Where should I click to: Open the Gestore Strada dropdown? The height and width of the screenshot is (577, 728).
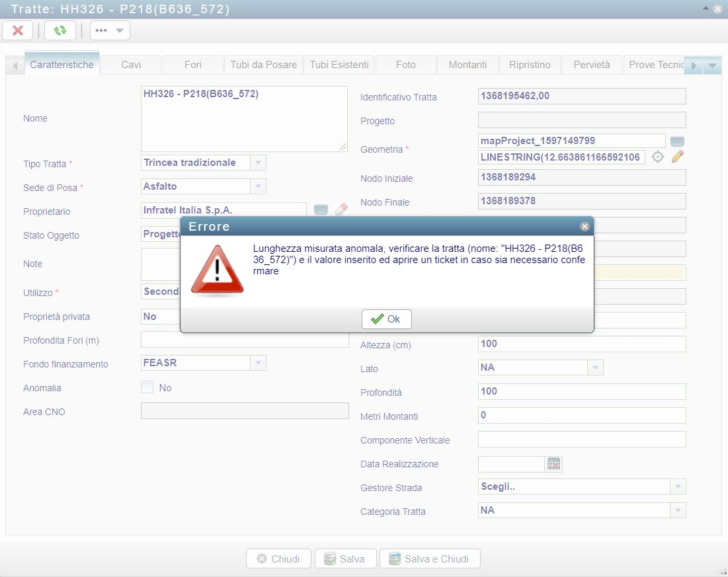678,487
